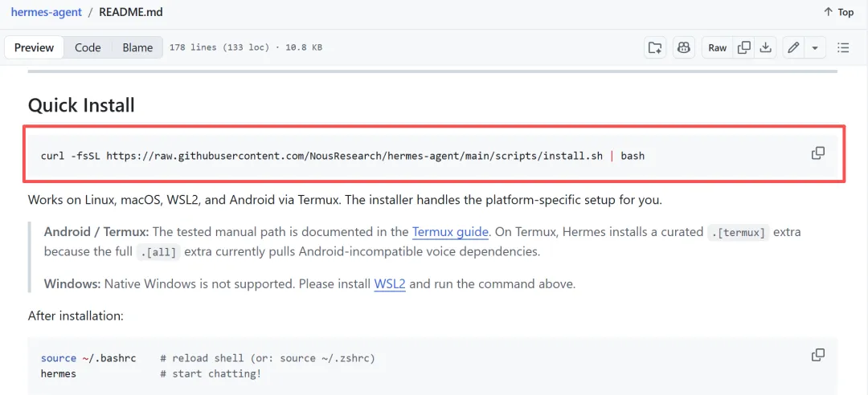The width and height of the screenshot is (868, 395).
Task: Switch to the Code tab
Action: coord(88,47)
